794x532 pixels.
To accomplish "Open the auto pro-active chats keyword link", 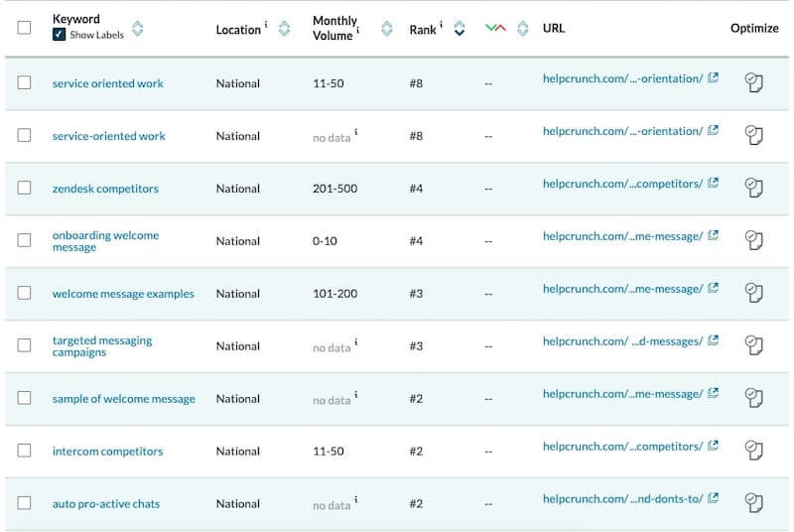I will [x=106, y=504].
